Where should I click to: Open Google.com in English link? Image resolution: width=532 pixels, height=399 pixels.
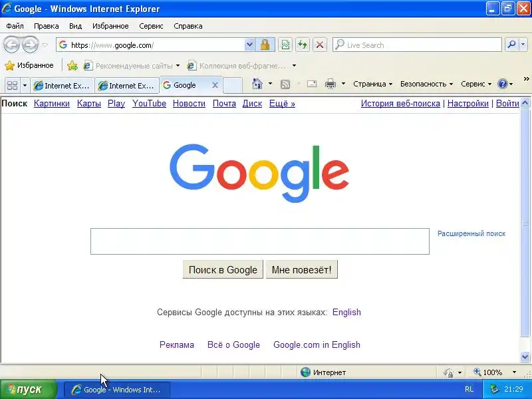coord(317,344)
